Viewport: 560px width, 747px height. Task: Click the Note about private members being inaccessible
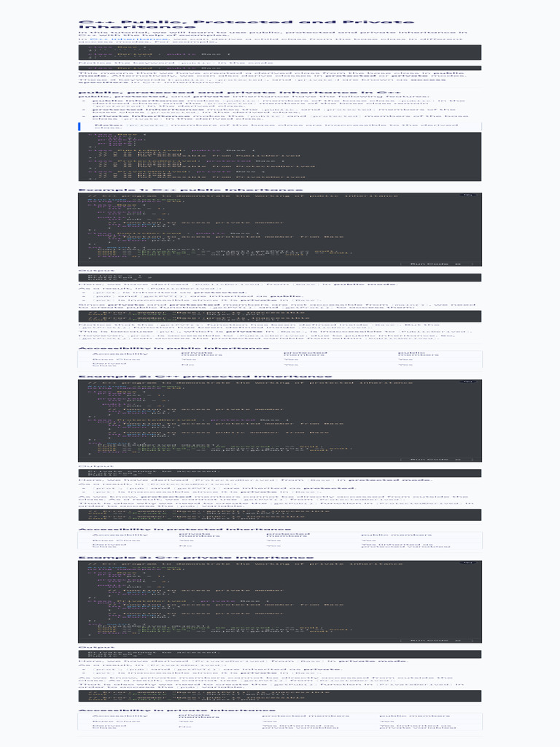coord(280,126)
